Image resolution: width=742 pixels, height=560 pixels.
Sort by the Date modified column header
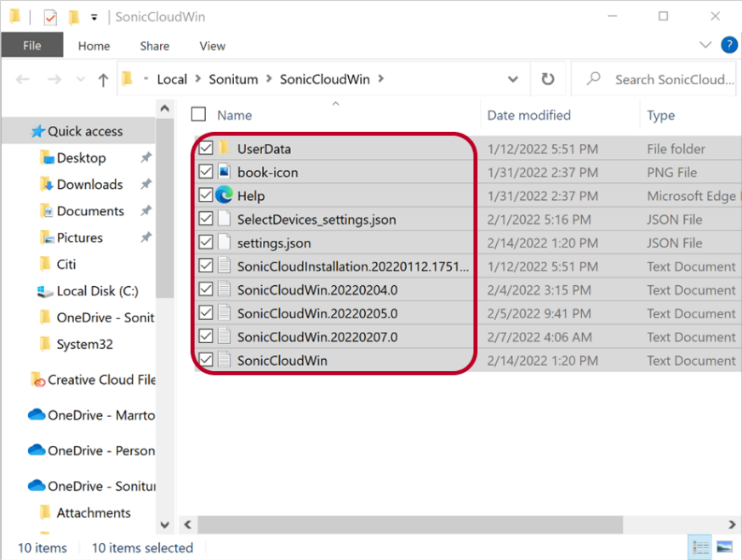528,115
